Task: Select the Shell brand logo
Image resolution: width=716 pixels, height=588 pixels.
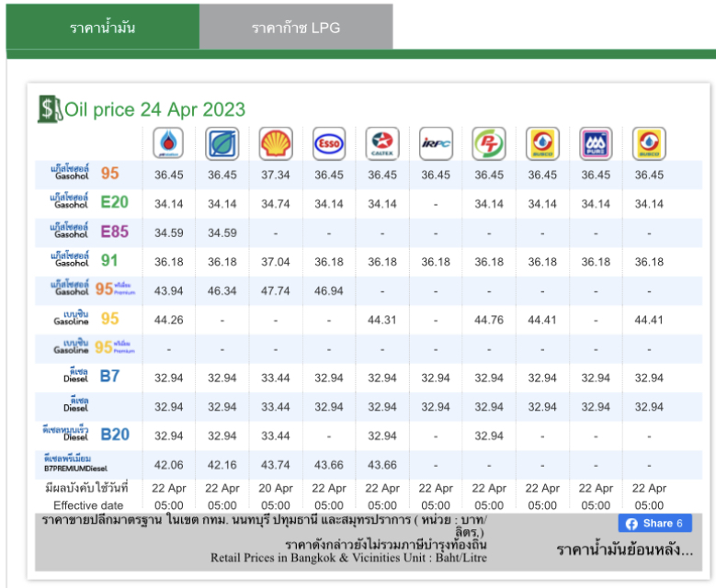Action: pyautogui.click(x=276, y=143)
